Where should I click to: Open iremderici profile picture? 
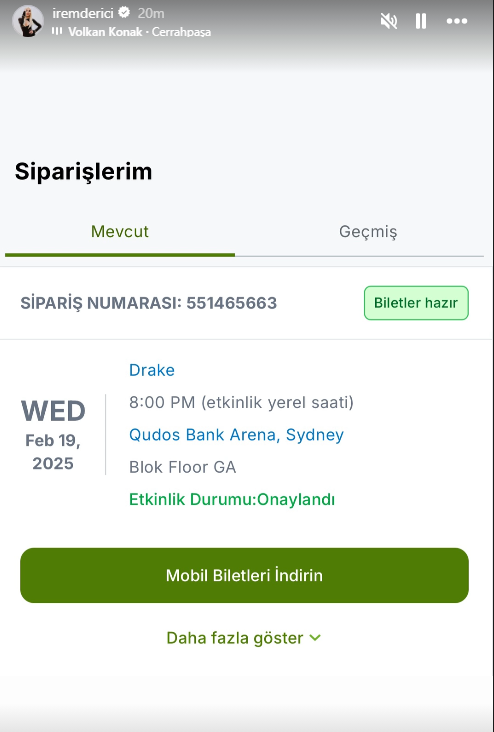click(28, 21)
